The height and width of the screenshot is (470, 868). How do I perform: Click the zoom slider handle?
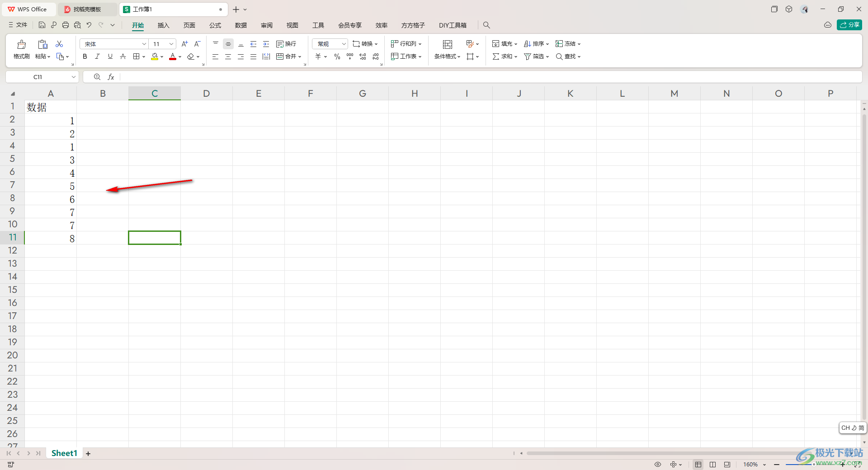[x=814, y=465]
